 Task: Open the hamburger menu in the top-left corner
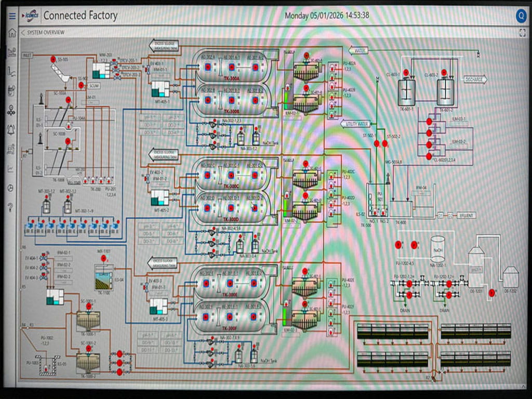[12, 16]
